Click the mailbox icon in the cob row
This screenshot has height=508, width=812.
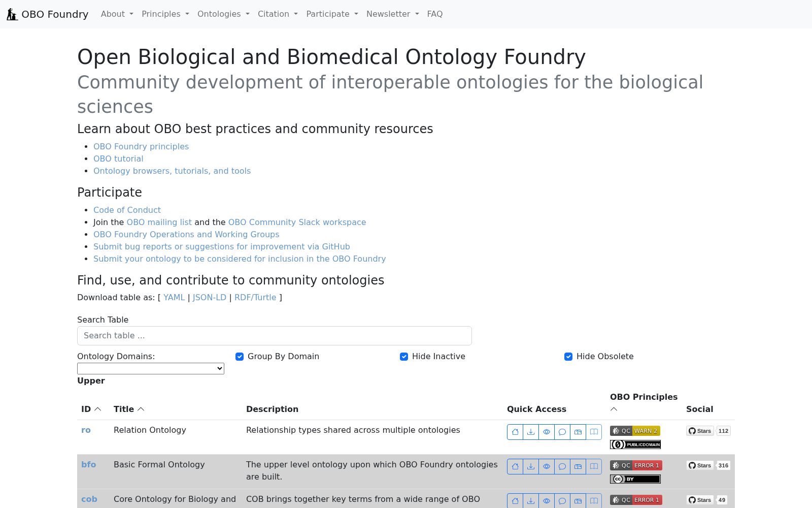point(578,501)
